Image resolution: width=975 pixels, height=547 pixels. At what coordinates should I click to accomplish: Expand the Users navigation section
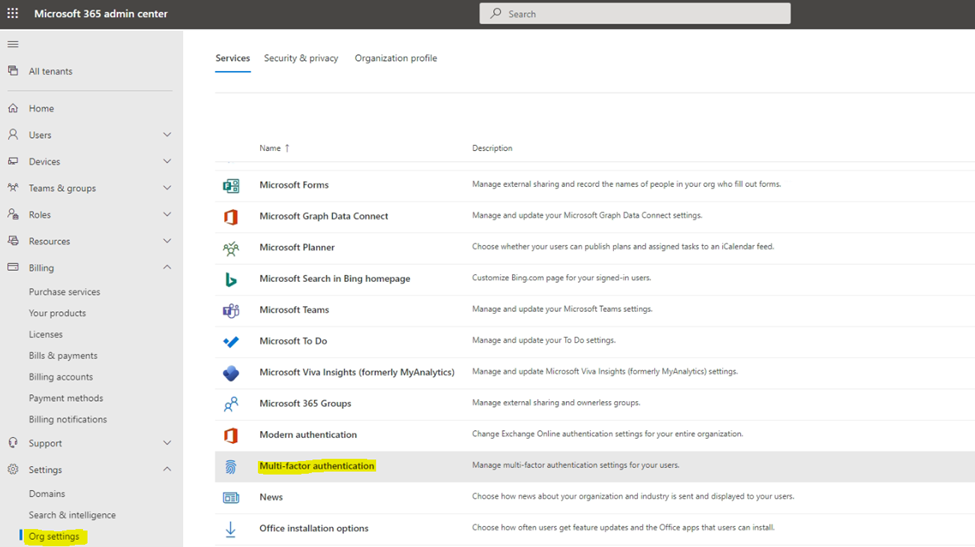click(x=167, y=135)
